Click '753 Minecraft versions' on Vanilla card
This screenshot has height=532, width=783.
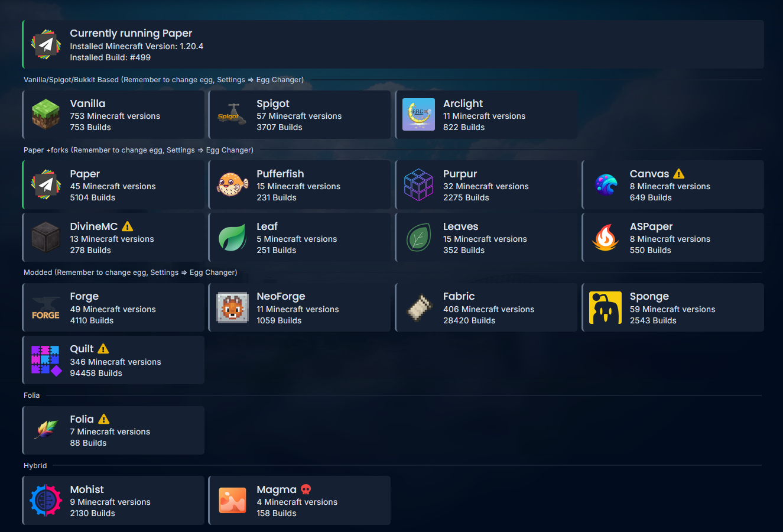point(115,116)
